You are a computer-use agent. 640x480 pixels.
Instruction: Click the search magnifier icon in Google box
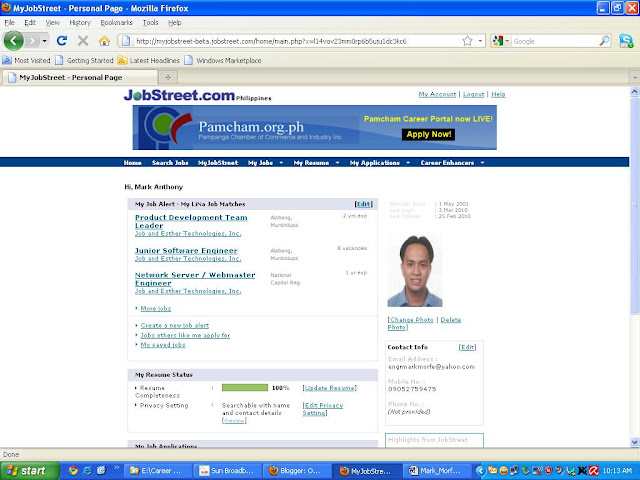pos(604,41)
